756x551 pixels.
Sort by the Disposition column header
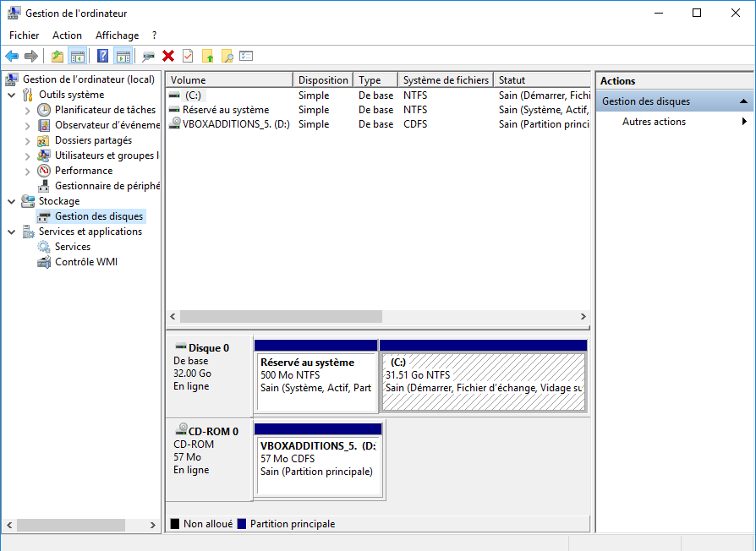click(323, 80)
